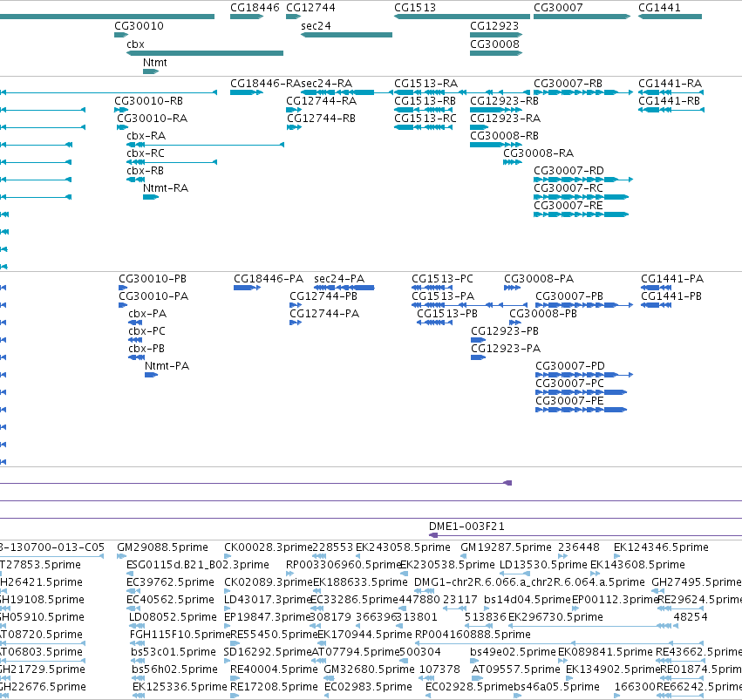Click protein CG30008-PA
This screenshot has width=742, height=700.
[x=539, y=279]
